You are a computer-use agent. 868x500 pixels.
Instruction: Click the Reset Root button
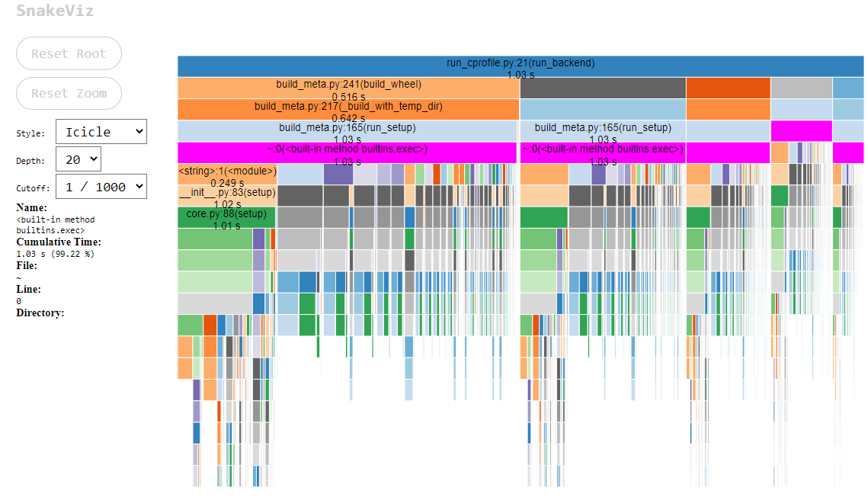click(x=69, y=53)
